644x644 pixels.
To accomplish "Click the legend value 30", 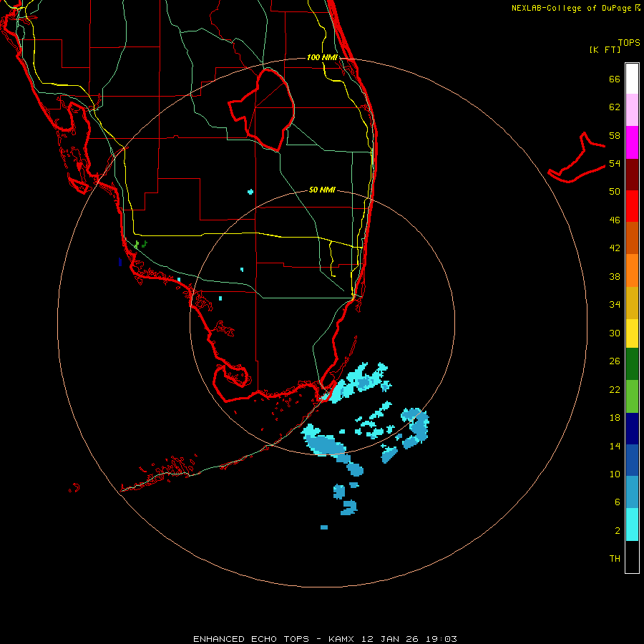I will click(615, 333).
